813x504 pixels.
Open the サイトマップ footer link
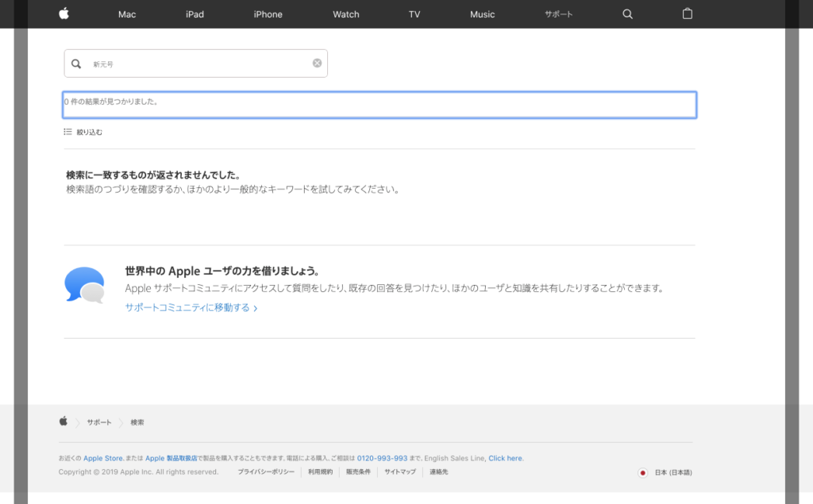tap(400, 471)
